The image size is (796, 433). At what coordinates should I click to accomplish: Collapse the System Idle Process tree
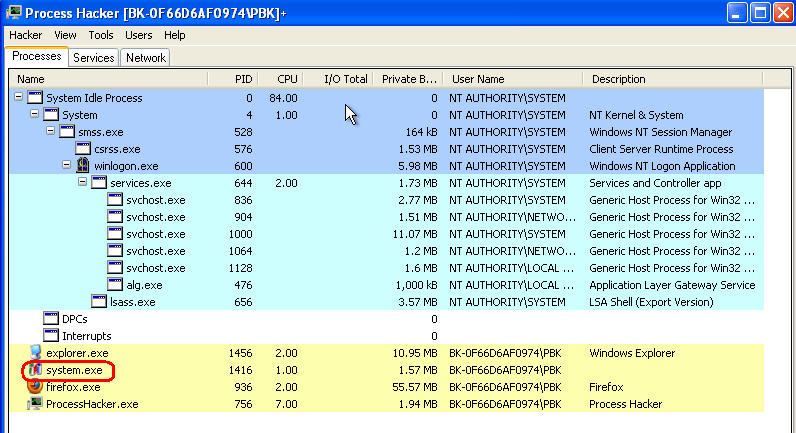19,96
